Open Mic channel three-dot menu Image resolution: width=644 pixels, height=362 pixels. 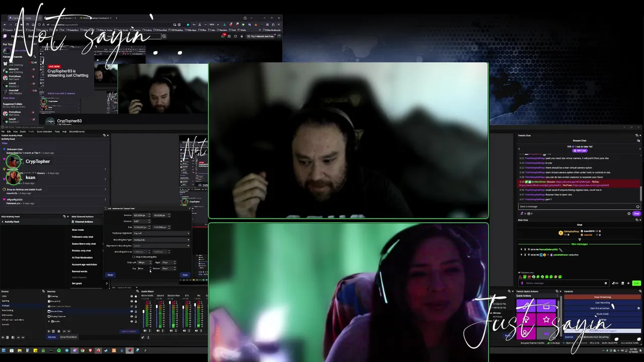(201, 331)
